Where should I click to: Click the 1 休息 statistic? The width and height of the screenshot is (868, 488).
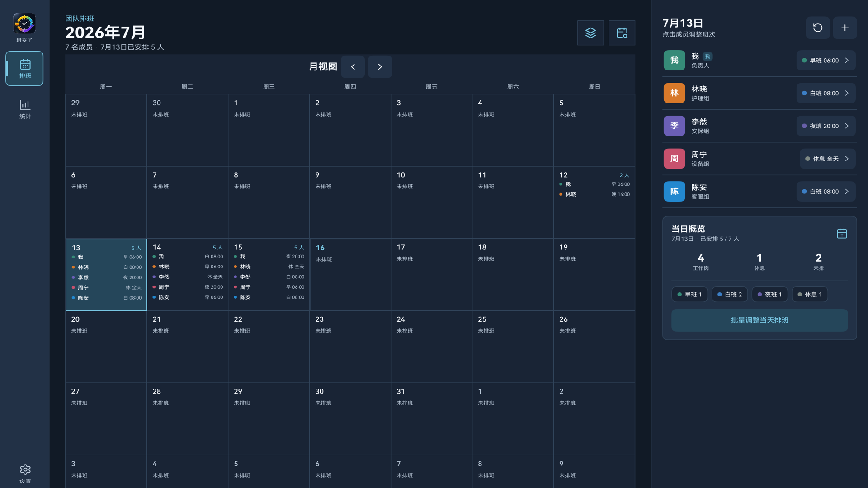[759, 262]
